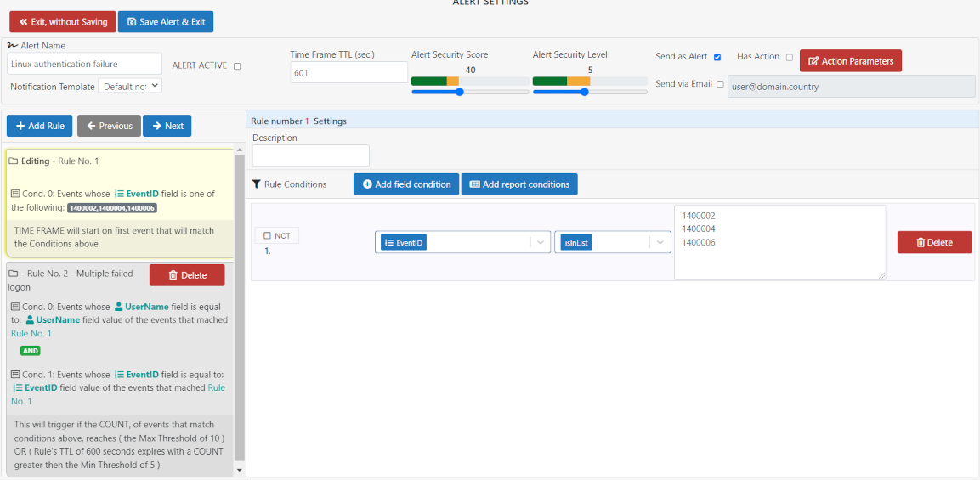The image size is (980, 480).
Task: Enable the Has Action checkbox
Action: (x=790, y=58)
